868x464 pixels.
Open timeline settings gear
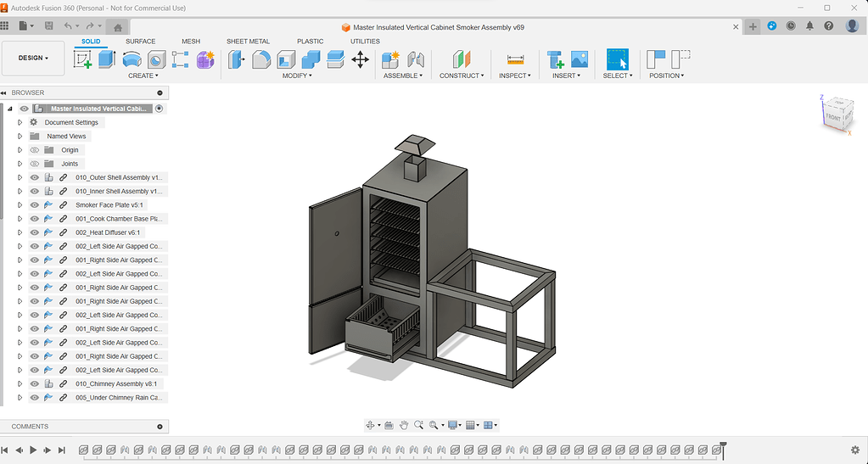pyautogui.click(x=854, y=450)
